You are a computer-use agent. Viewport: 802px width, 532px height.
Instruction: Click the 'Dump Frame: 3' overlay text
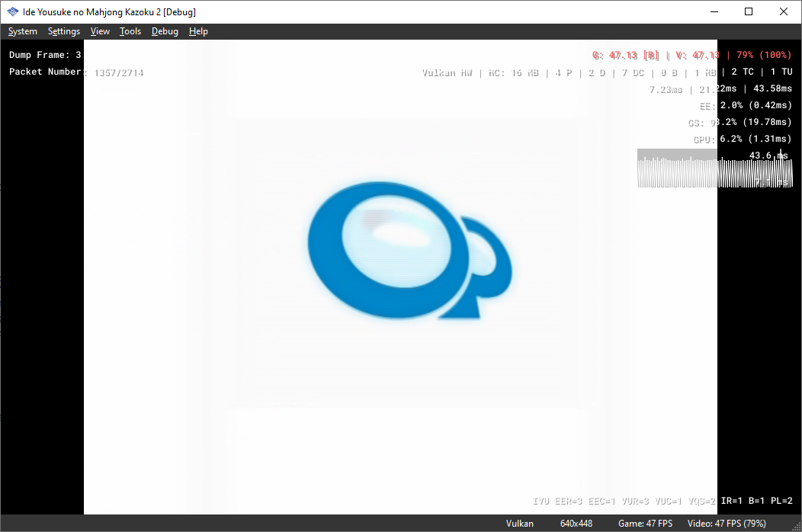45,55
